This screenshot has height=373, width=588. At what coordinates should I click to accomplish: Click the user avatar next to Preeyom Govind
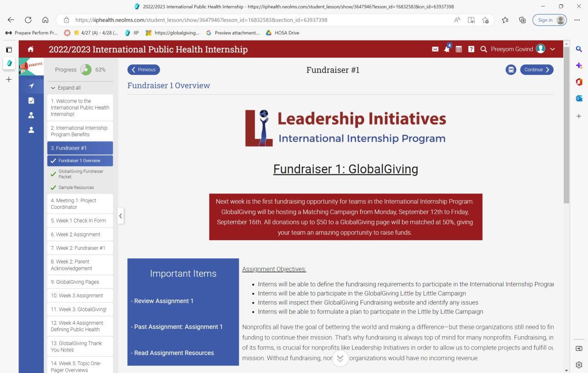tap(541, 49)
